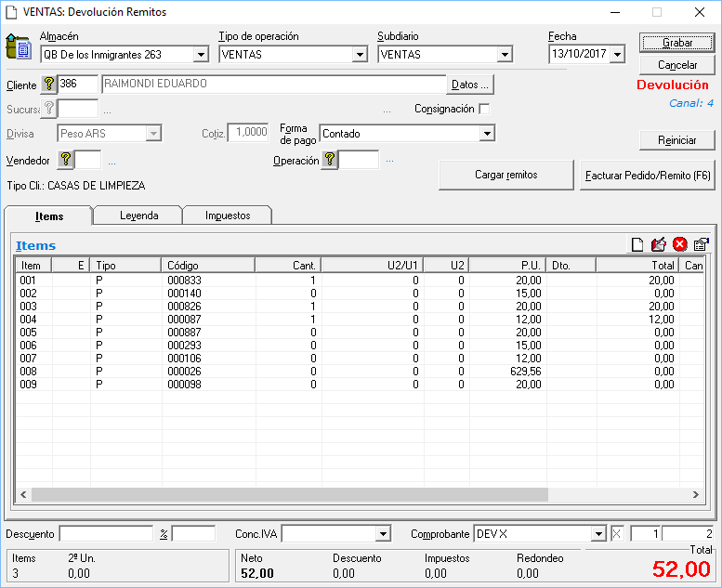Switch to the Impuestos tab
The height and width of the screenshot is (588, 722).
point(228,216)
